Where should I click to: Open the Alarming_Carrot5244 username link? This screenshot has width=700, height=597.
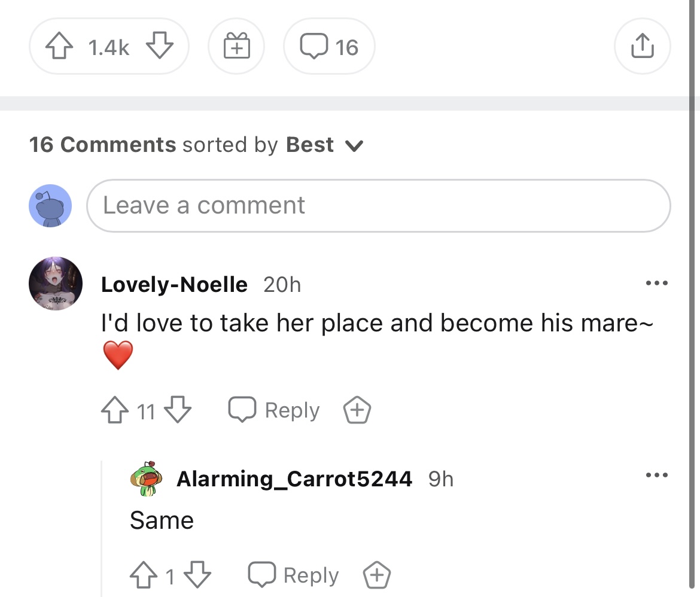click(294, 479)
